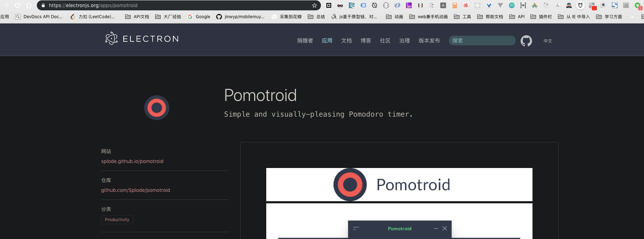Show more bookmarks via overflow chevron
This screenshot has width=644, height=239.
(633, 17)
